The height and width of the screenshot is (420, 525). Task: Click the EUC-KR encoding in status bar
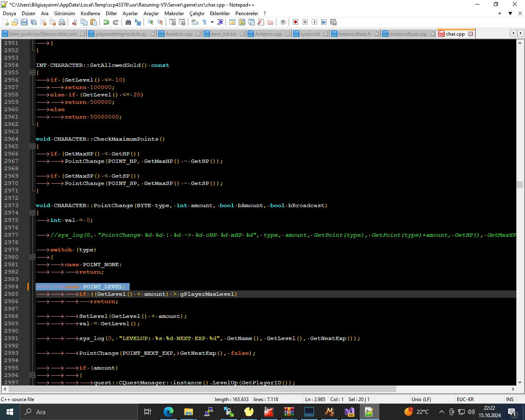click(465, 399)
